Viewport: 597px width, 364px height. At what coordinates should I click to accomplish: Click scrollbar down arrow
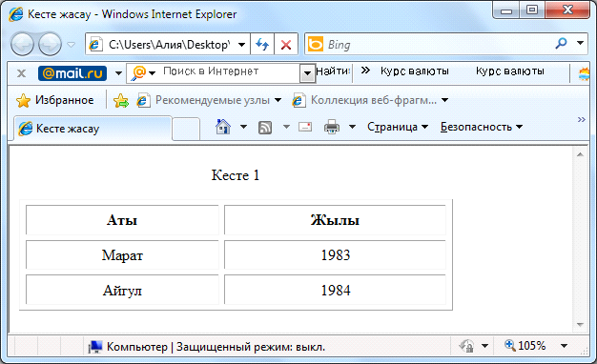point(580,324)
